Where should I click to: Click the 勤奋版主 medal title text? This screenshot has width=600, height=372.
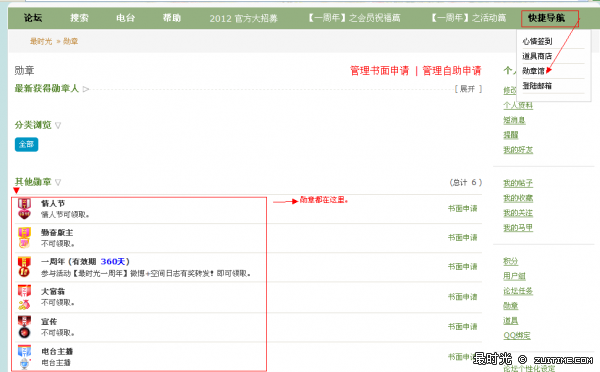[x=57, y=233]
